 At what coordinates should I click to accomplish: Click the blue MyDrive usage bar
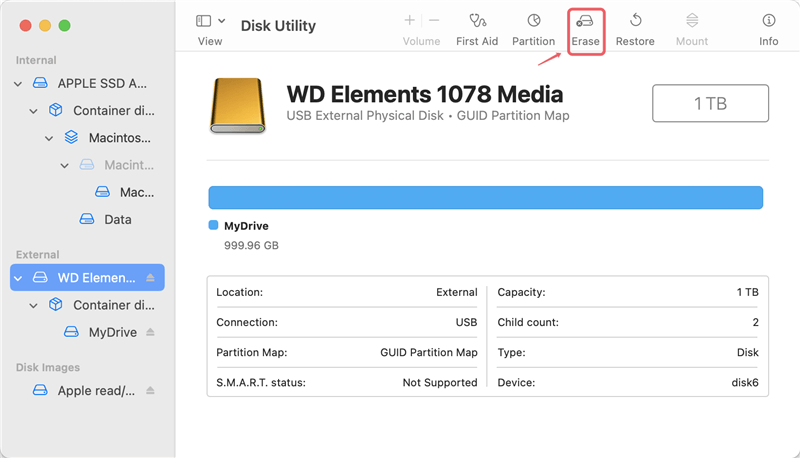tap(485, 197)
